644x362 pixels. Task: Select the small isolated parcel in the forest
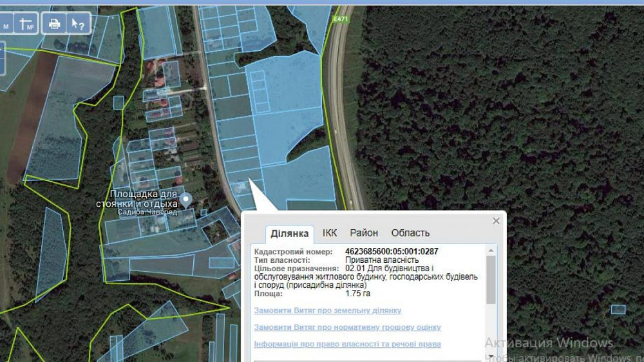[618, 309]
